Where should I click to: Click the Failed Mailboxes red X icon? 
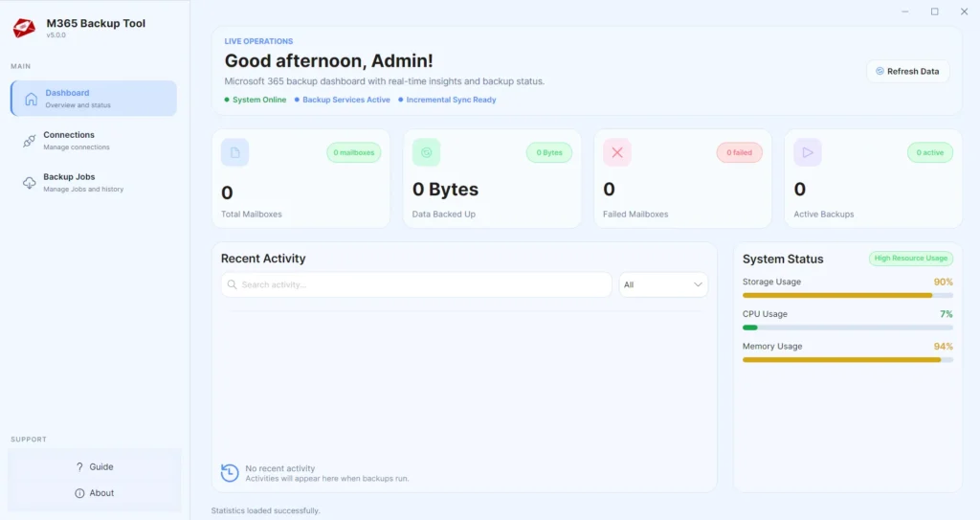(617, 152)
